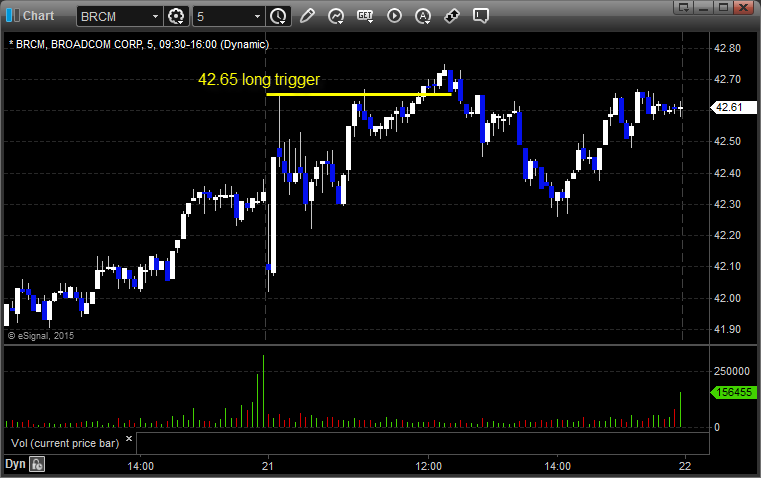Viewport: 761px width, 478px height.
Task: Click the Vol (current price bar) label
Action: click(65, 443)
